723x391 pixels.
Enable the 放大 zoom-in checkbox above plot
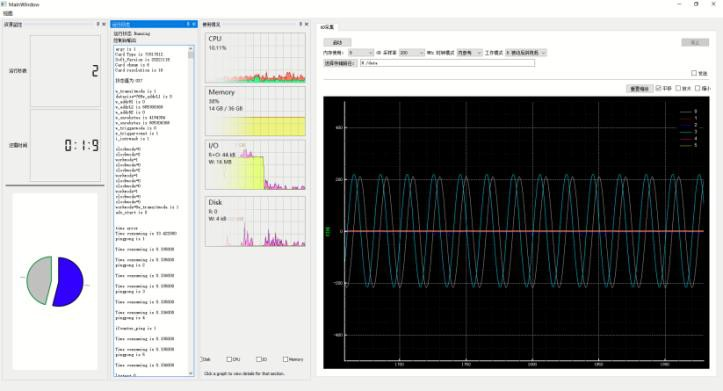point(678,88)
